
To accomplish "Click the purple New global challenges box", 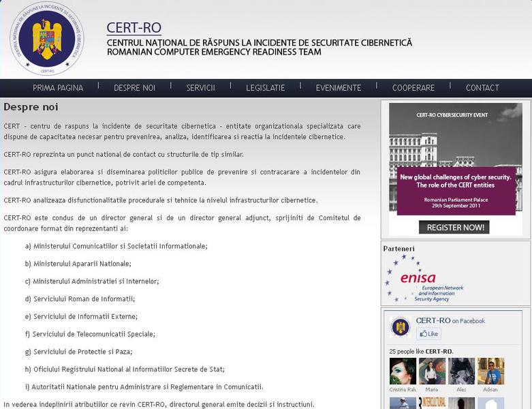I will click(456, 191).
